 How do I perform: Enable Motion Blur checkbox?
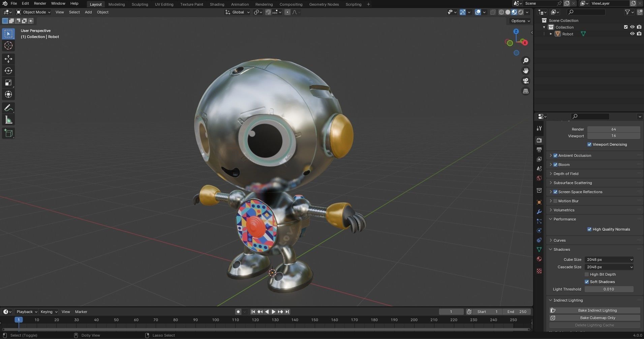coord(555,201)
